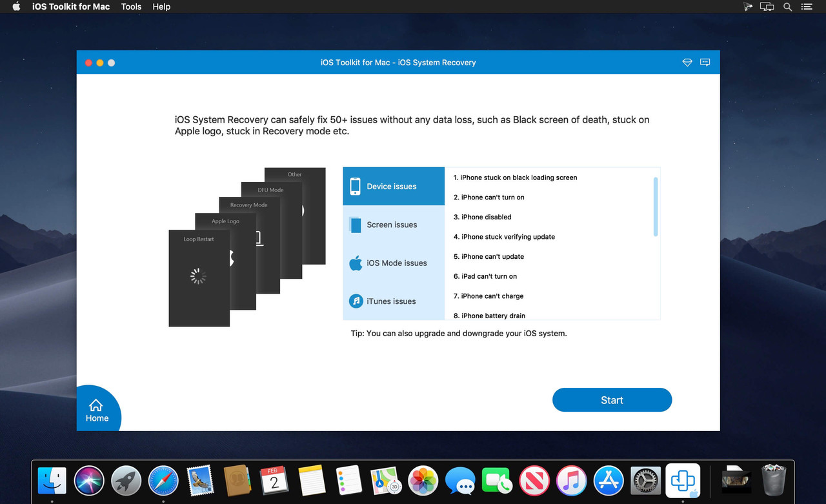Open the feedback speech-bubble icon in title bar
The width and height of the screenshot is (826, 504).
click(705, 62)
